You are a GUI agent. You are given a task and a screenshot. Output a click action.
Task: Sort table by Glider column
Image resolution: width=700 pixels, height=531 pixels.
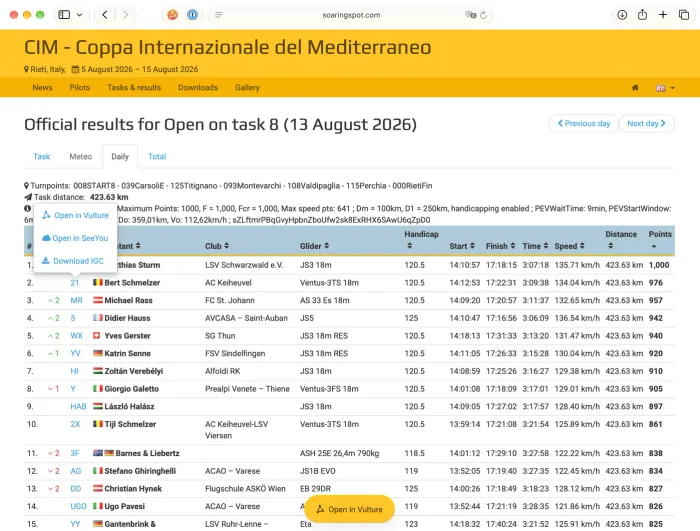pyautogui.click(x=314, y=246)
